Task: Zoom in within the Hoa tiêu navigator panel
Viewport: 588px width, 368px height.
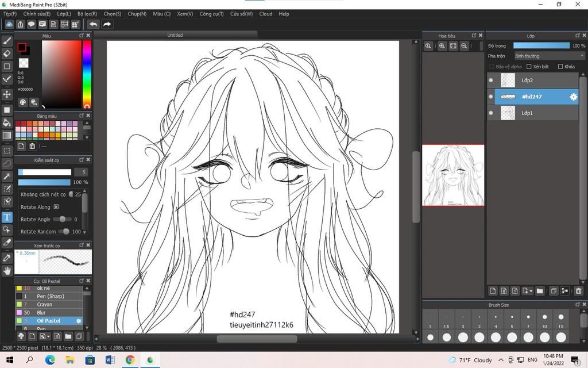Action: 442,46
